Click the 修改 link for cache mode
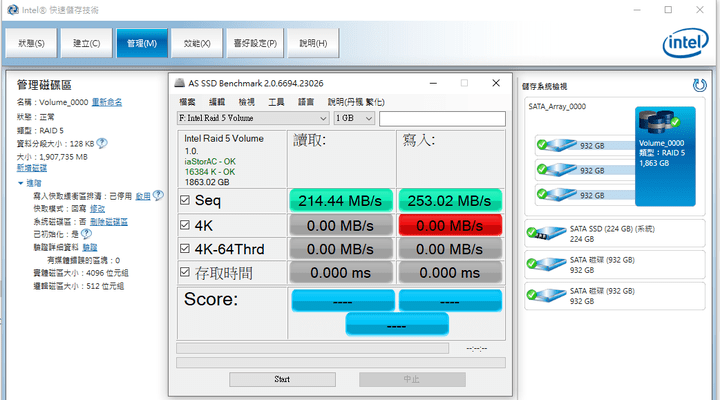 pos(97,208)
